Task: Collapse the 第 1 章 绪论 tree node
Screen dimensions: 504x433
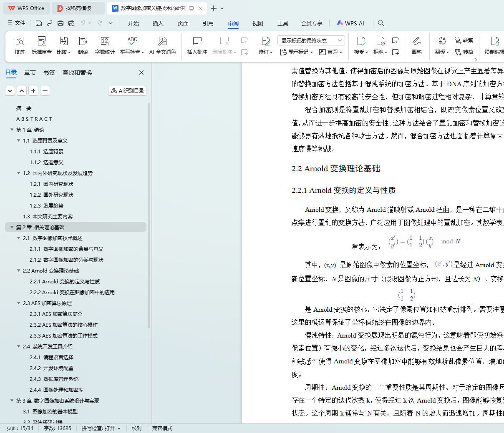Action: (12, 130)
